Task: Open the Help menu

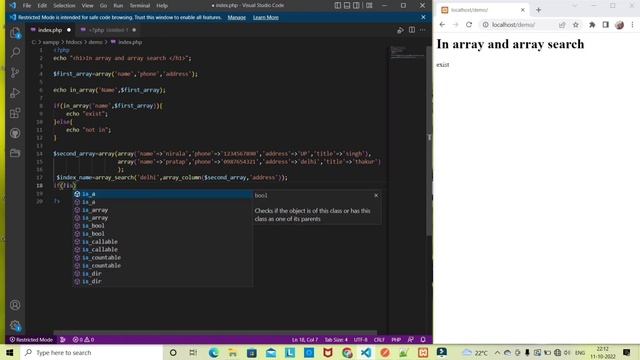Action: [x=162, y=6]
